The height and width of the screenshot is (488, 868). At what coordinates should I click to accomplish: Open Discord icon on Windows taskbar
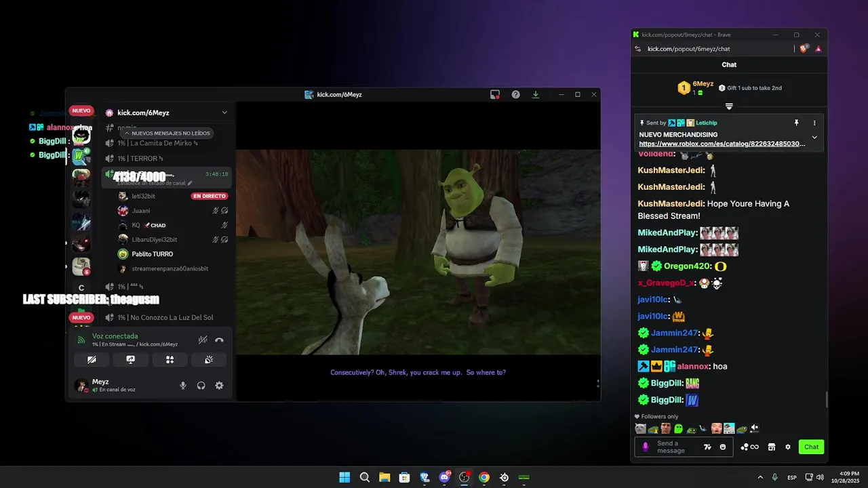pyautogui.click(x=444, y=477)
